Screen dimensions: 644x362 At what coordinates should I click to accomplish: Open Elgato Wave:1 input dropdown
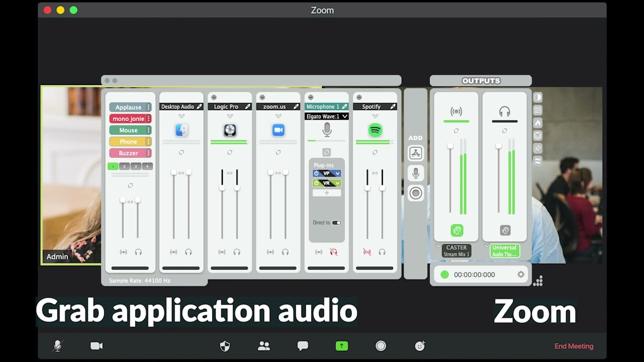327,116
